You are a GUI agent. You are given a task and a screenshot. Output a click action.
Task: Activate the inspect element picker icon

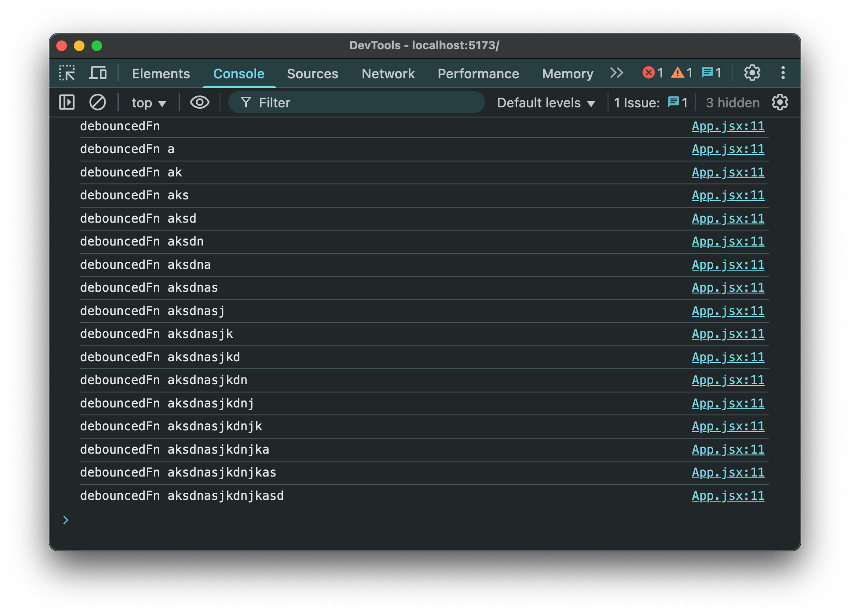tap(67, 73)
